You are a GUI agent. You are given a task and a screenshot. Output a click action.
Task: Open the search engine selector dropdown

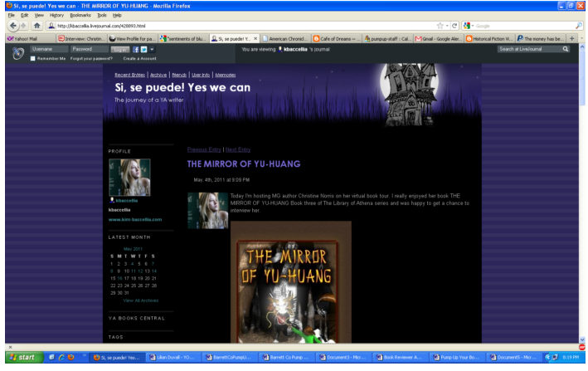point(469,26)
